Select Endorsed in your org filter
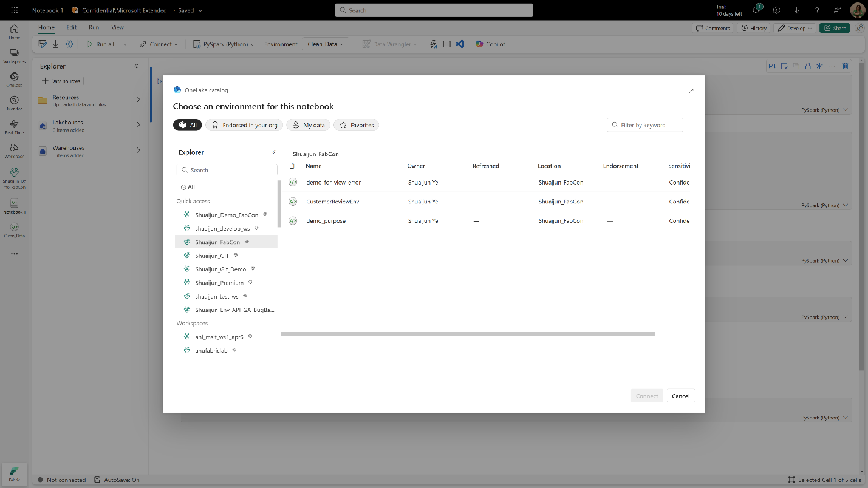 244,125
